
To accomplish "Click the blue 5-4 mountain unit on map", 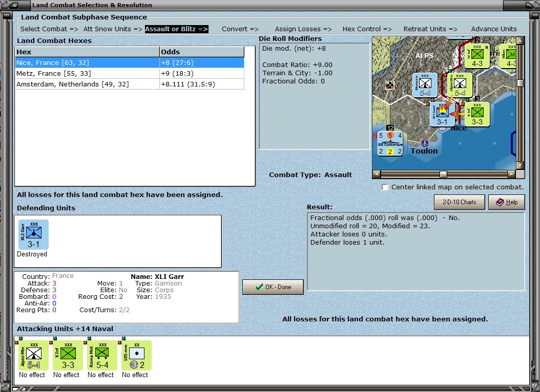I will coord(425,85).
